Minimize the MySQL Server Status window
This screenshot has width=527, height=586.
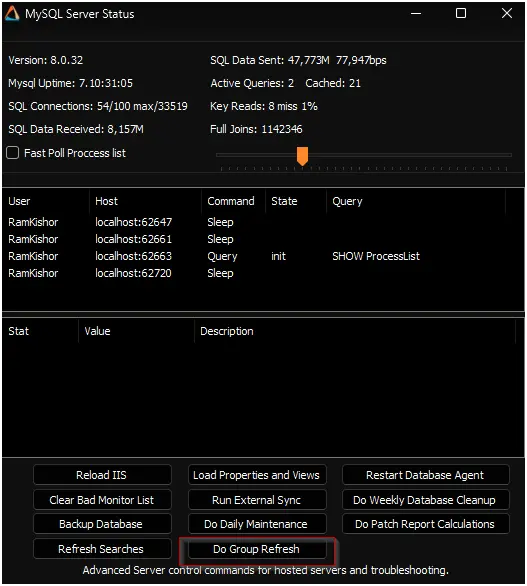(x=416, y=14)
